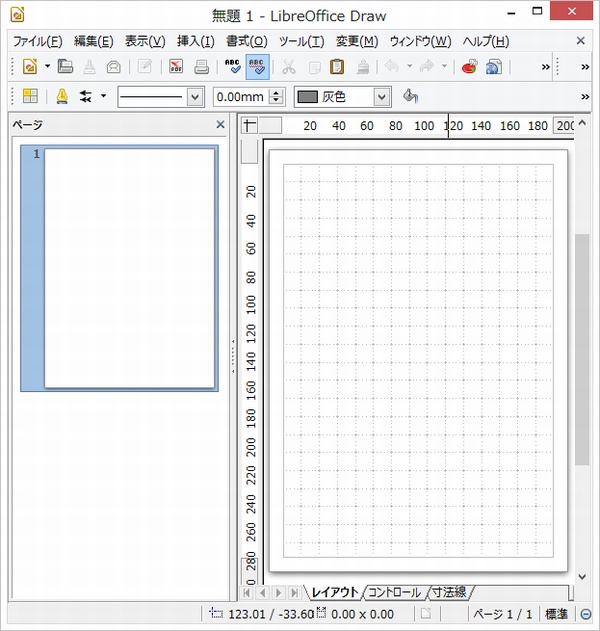Run the spelling check
The height and width of the screenshot is (631, 600).
point(233,66)
